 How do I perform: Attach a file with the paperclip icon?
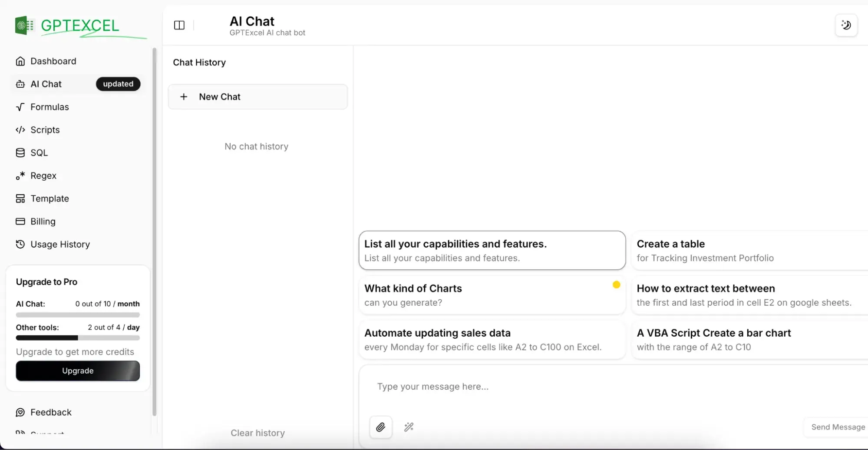tap(380, 427)
